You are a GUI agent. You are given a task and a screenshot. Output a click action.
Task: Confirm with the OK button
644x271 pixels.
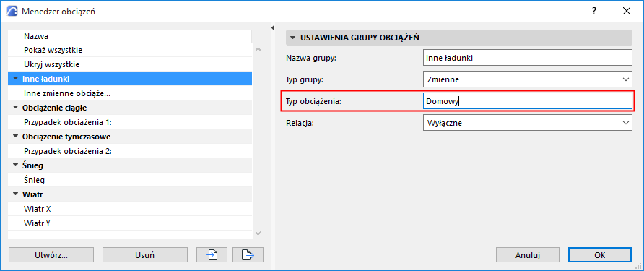pyautogui.click(x=600, y=255)
